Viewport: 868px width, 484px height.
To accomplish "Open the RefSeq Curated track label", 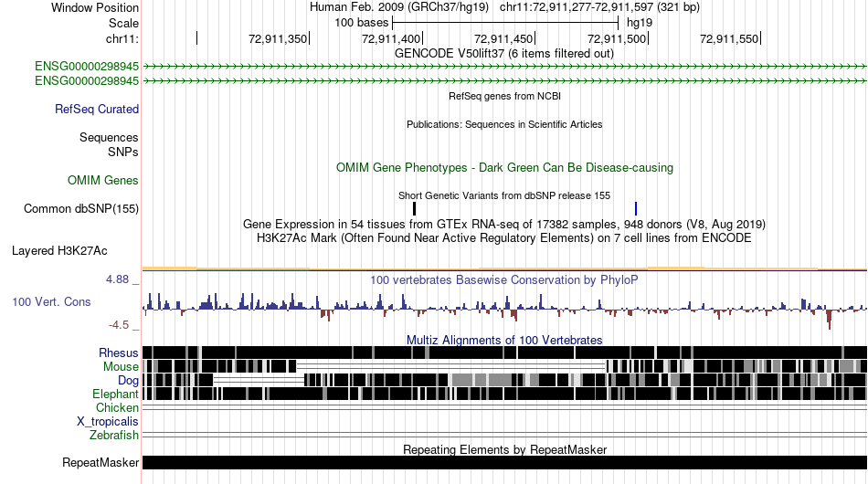I will (96, 109).
